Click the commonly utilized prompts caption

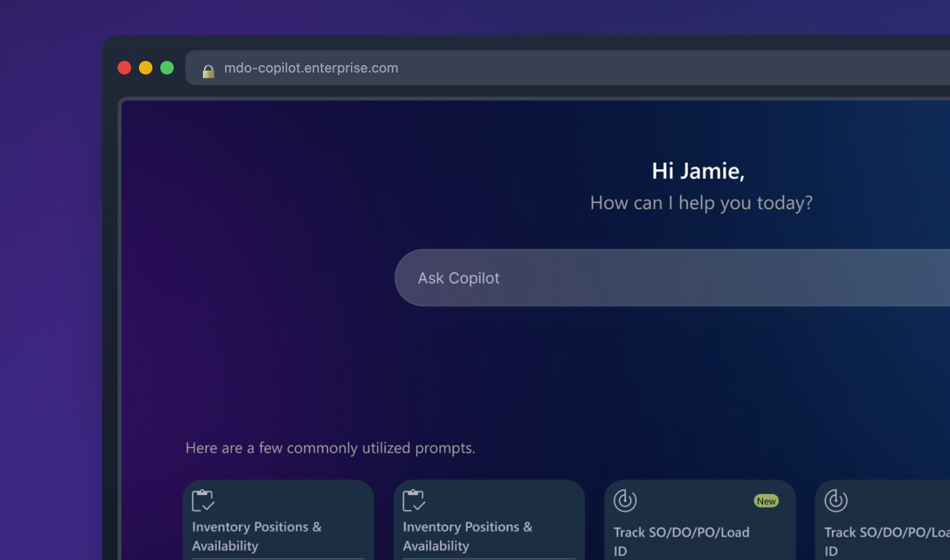click(330, 448)
